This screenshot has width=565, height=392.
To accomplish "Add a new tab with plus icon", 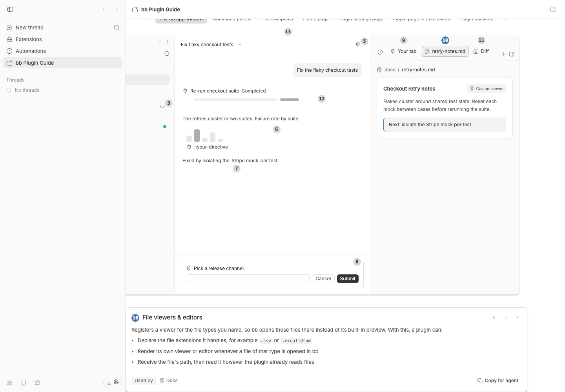I will tap(504, 54).
